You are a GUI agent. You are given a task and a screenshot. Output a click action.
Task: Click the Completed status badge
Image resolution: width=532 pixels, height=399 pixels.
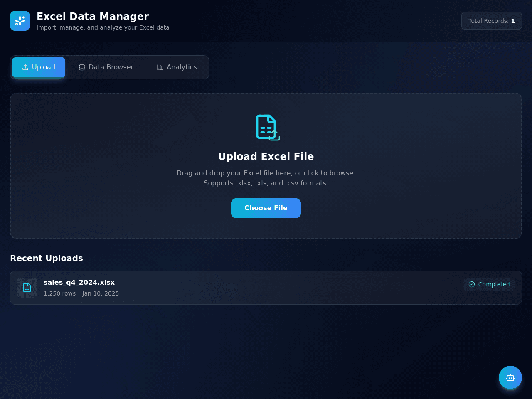click(x=489, y=284)
